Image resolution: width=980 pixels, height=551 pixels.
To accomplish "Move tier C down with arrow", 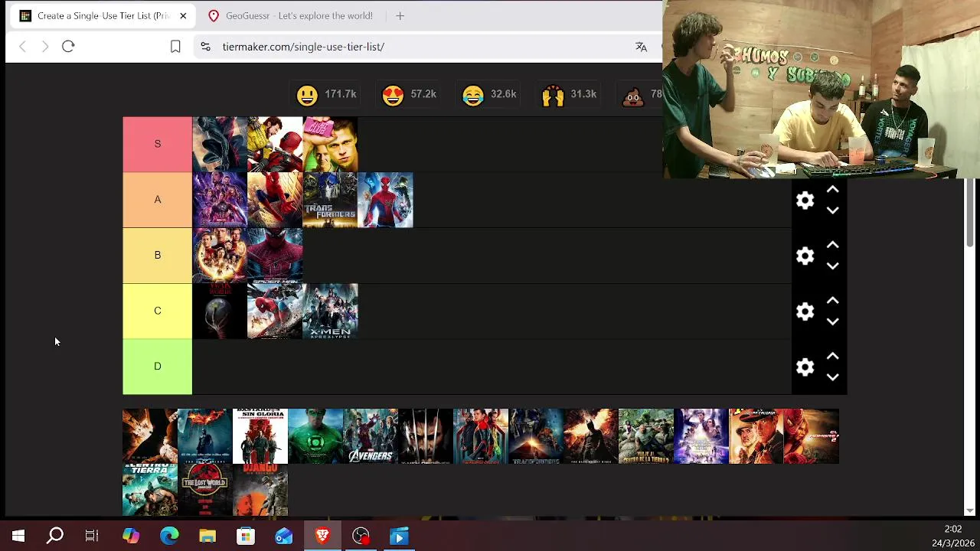I will pos(833,322).
